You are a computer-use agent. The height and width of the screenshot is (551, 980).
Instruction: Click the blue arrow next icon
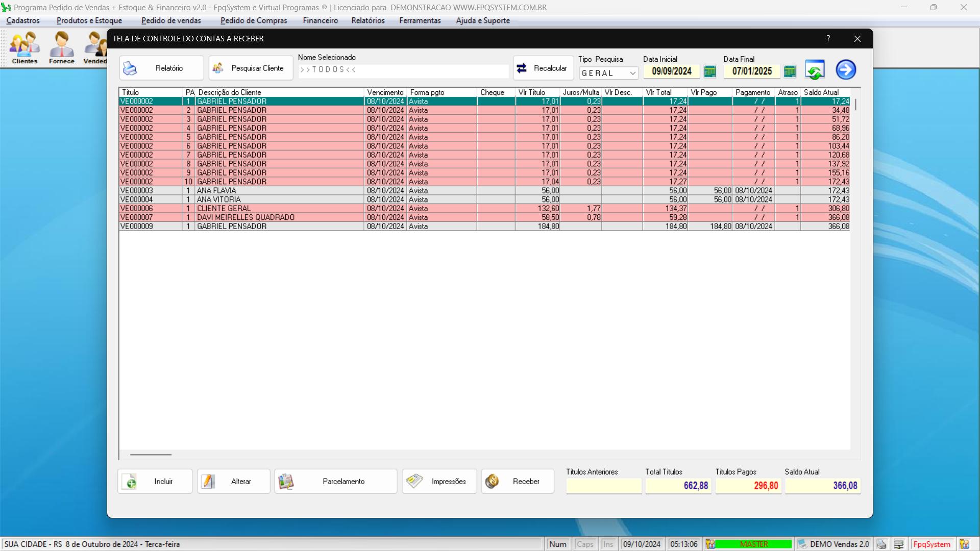[x=846, y=70]
